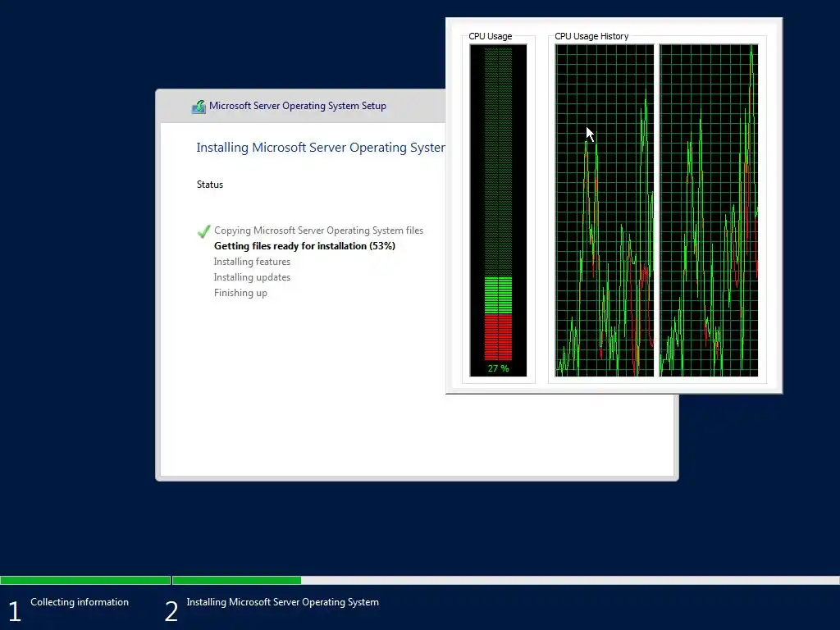Click the '27 %' CPU usage value
The image size is (840, 630).
click(x=498, y=368)
